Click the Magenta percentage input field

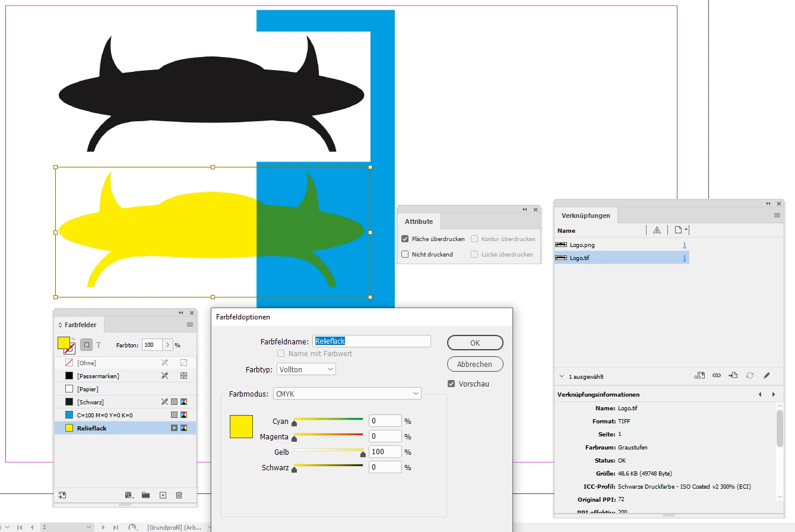(x=385, y=436)
